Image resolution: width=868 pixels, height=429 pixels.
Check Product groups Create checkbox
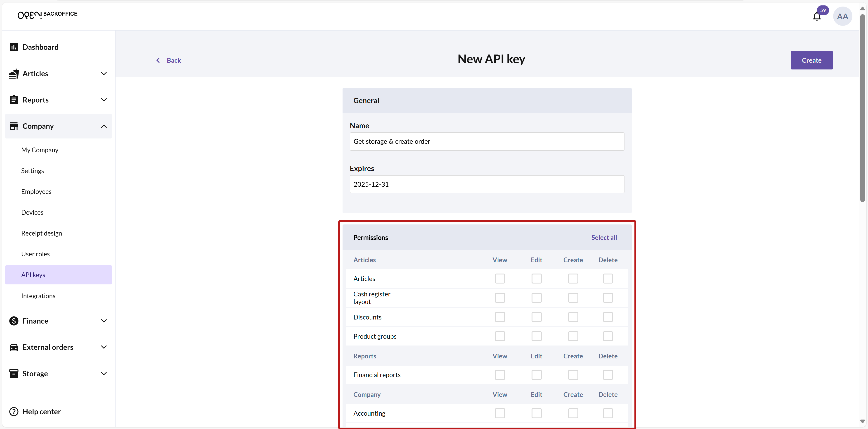[x=573, y=336]
